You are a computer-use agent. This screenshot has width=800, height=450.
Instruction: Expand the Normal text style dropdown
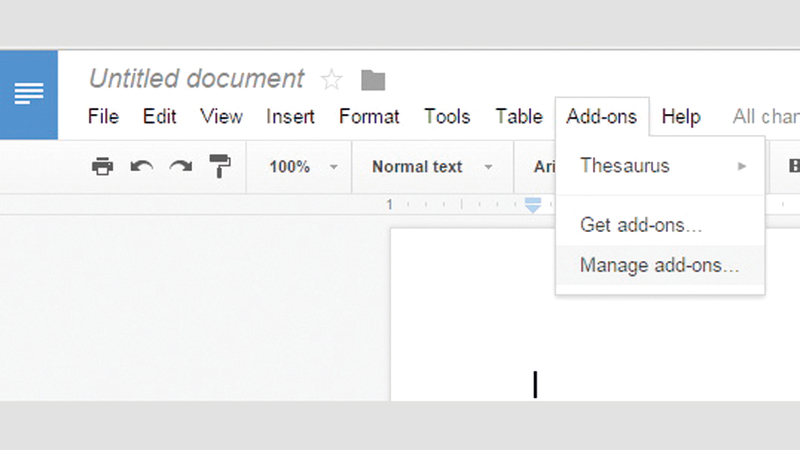pyautogui.click(x=432, y=167)
